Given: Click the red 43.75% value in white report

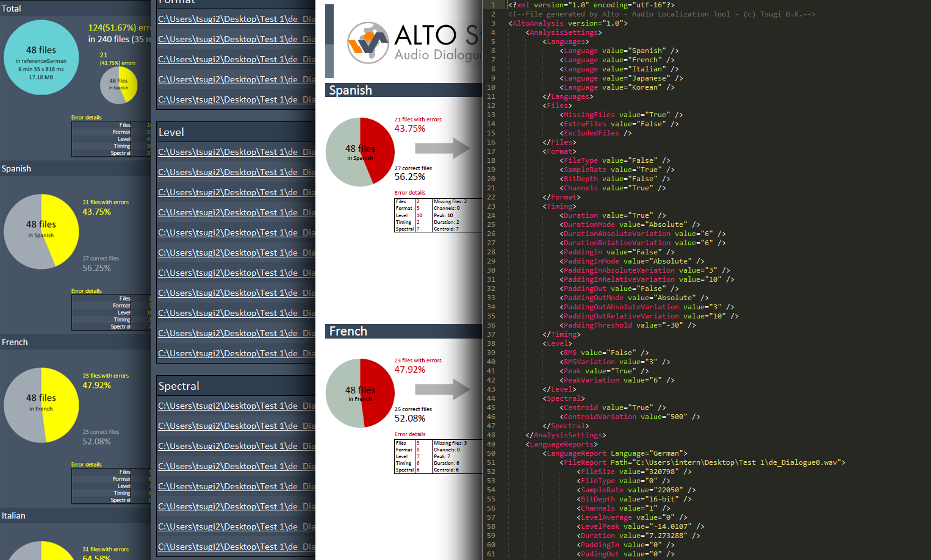Looking at the screenshot, I should tap(410, 129).
